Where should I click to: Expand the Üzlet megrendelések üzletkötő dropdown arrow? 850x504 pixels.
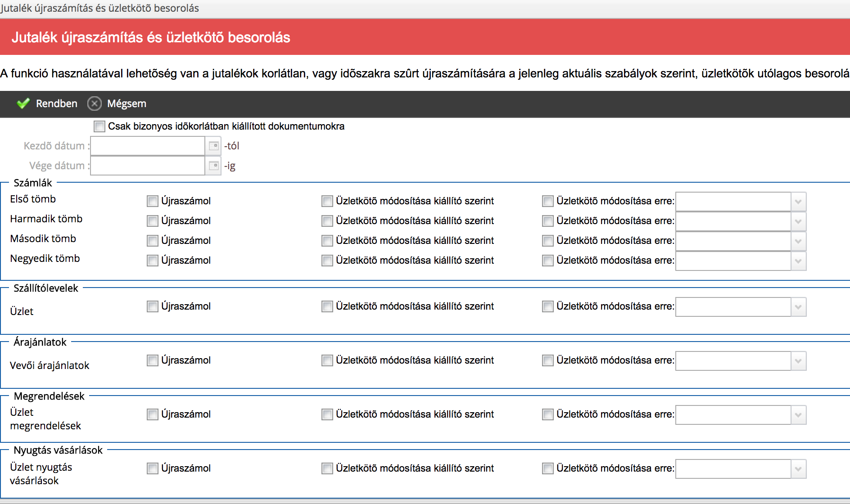(x=798, y=415)
